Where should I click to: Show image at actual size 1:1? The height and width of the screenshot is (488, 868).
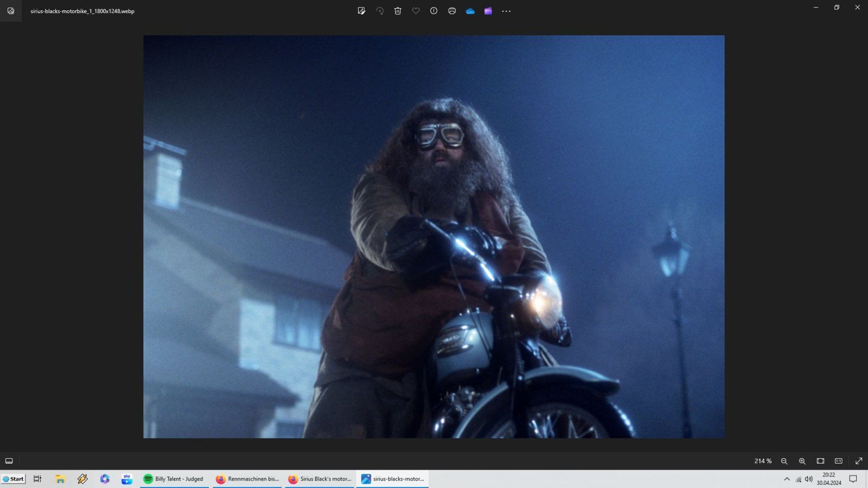point(838,461)
